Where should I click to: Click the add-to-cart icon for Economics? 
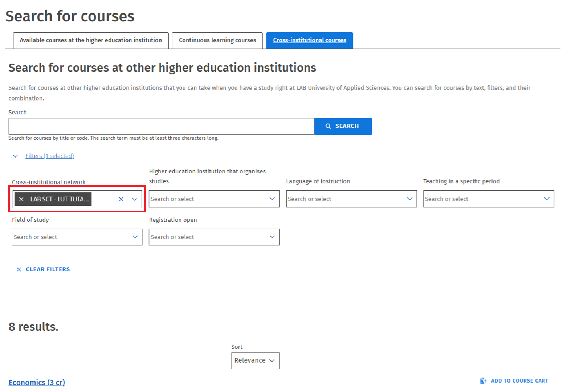484,381
